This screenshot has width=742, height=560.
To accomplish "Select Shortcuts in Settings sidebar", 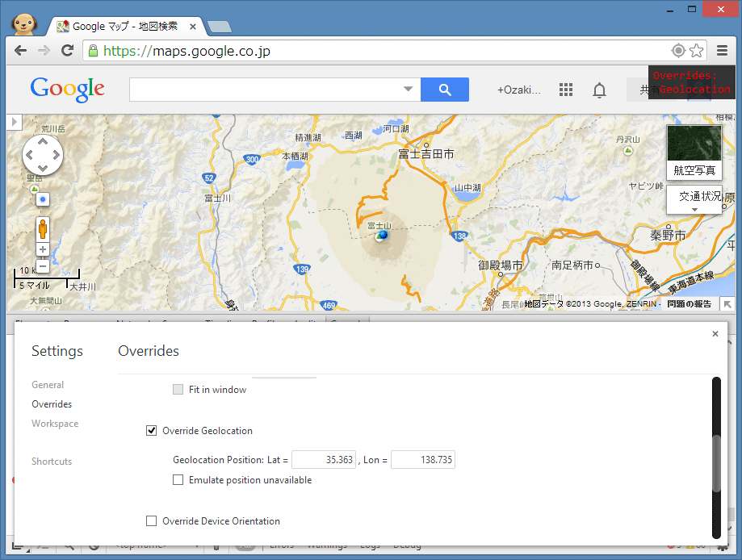I will coord(52,461).
